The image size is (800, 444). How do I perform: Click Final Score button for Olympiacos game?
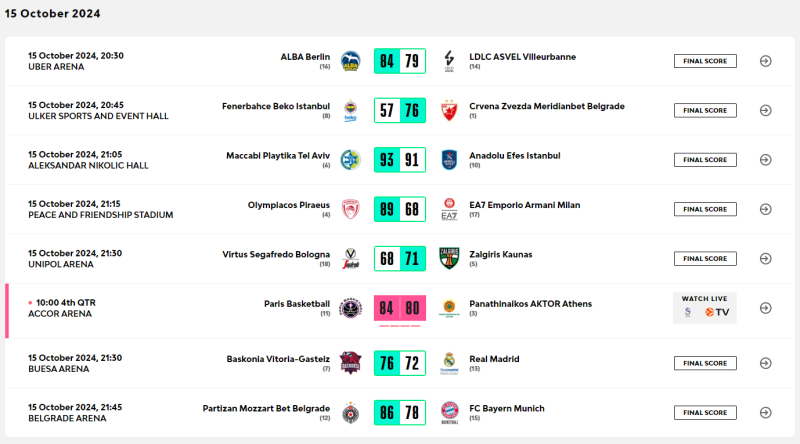(x=705, y=209)
